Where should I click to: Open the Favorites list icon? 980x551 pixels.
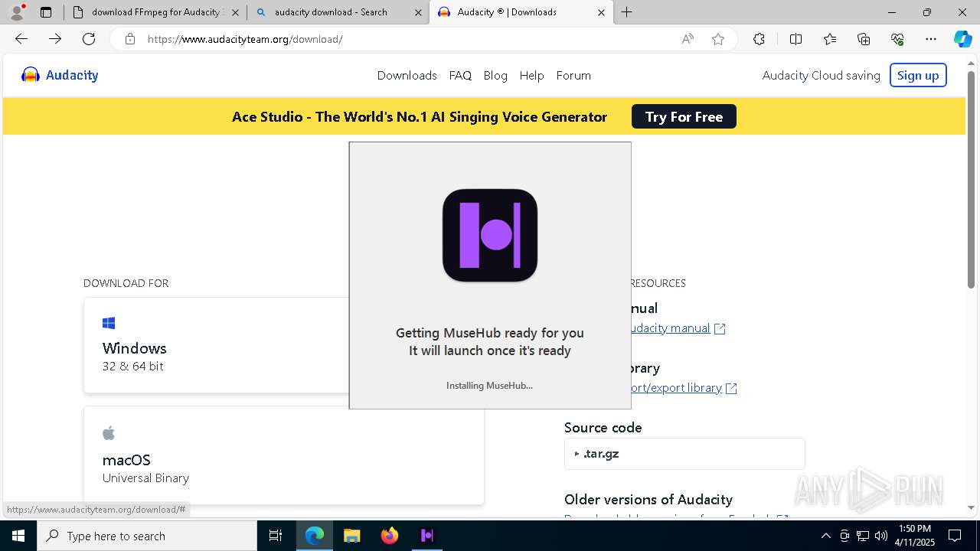(830, 39)
